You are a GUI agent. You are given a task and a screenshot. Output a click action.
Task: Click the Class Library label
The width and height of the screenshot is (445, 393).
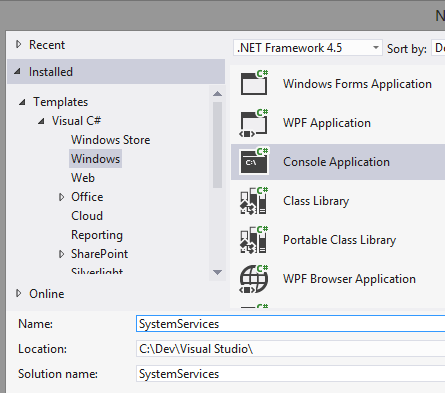316,201
